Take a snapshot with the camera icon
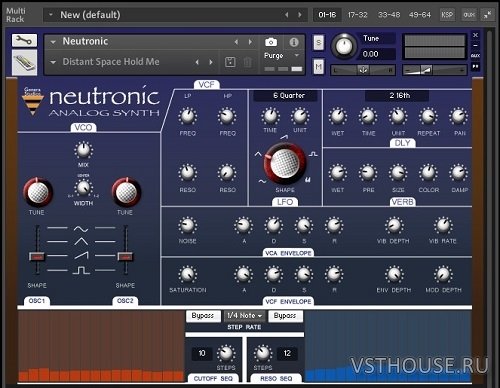 271,42
